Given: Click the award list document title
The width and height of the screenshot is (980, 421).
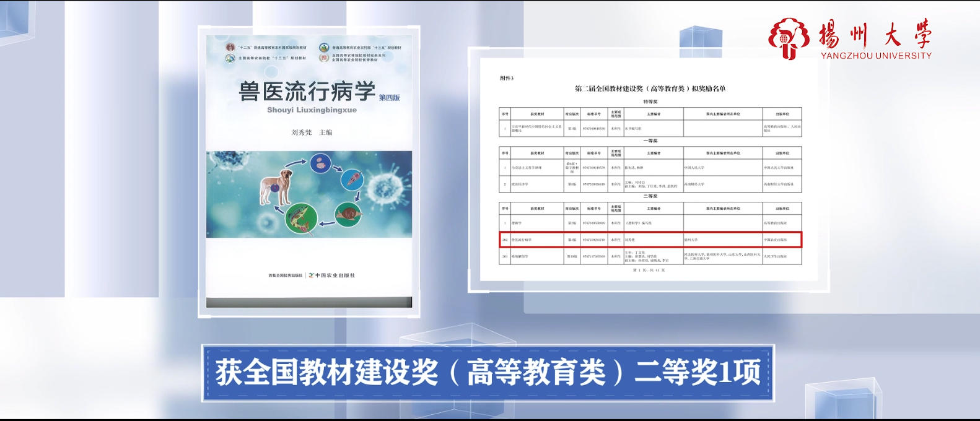Looking at the screenshot, I should pyautogui.click(x=650, y=89).
